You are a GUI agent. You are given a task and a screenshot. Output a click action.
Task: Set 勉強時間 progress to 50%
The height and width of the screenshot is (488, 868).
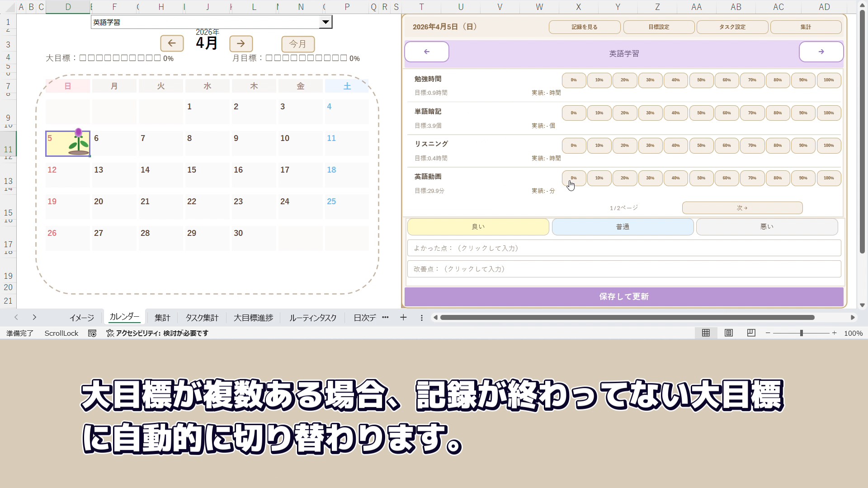click(701, 80)
